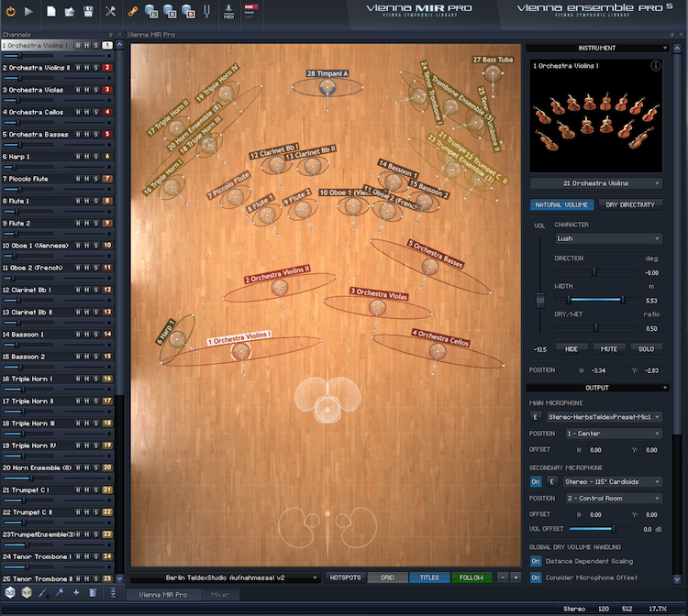Click the HOTSPOTS button below the stage

click(346, 577)
